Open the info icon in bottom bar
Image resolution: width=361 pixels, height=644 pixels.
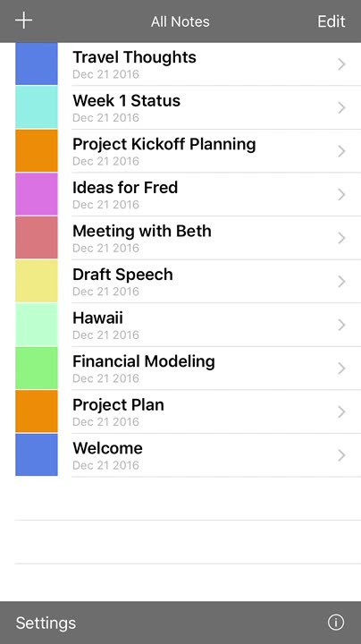[x=336, y=623]
